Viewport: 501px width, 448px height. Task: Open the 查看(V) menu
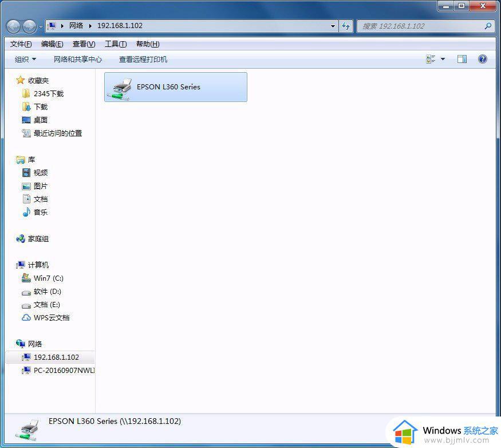84,44
